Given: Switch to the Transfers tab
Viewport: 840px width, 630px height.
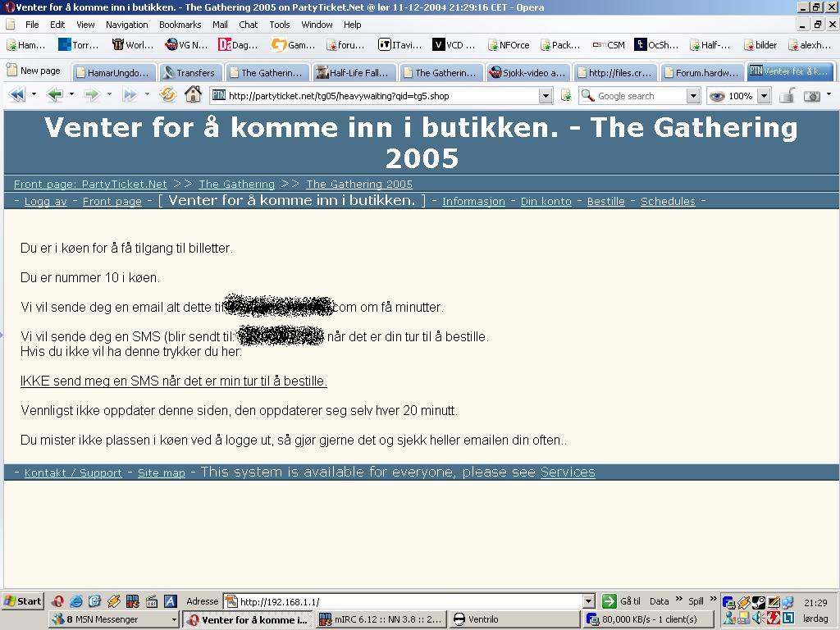Looking at the screenshot, I should [x=189, y=72].
